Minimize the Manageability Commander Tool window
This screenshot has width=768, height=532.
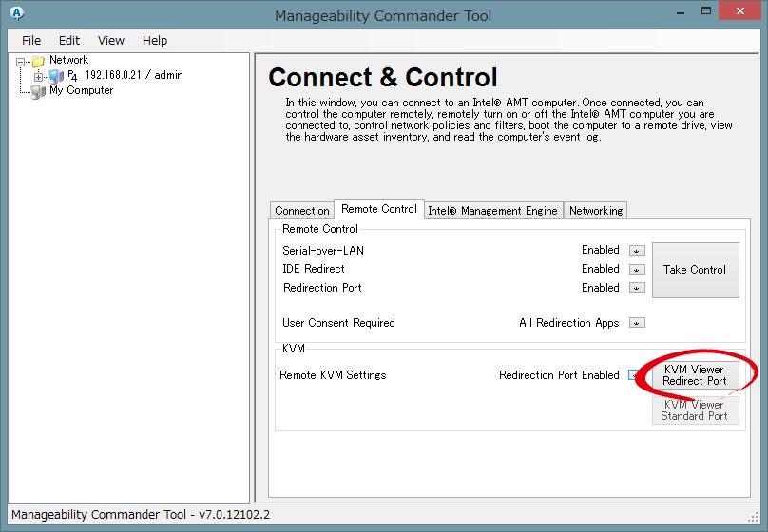(x=680, y=11)
